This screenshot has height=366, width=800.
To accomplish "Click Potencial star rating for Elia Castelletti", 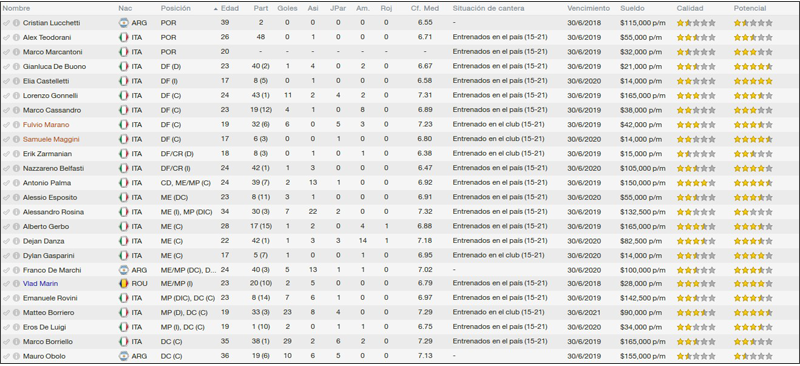I will pyautogui.click(x=753, y=81).
